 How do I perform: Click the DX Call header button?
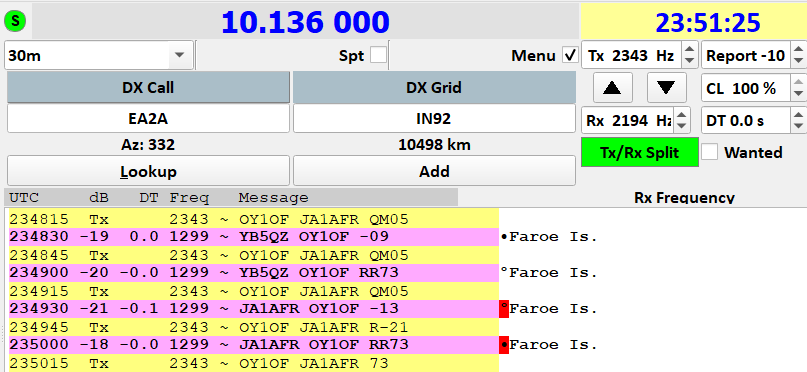[x=148, y=87]
